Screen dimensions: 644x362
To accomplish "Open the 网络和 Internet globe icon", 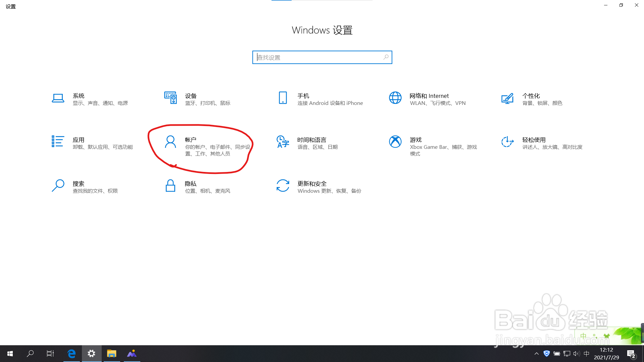I will pos(395,98).
